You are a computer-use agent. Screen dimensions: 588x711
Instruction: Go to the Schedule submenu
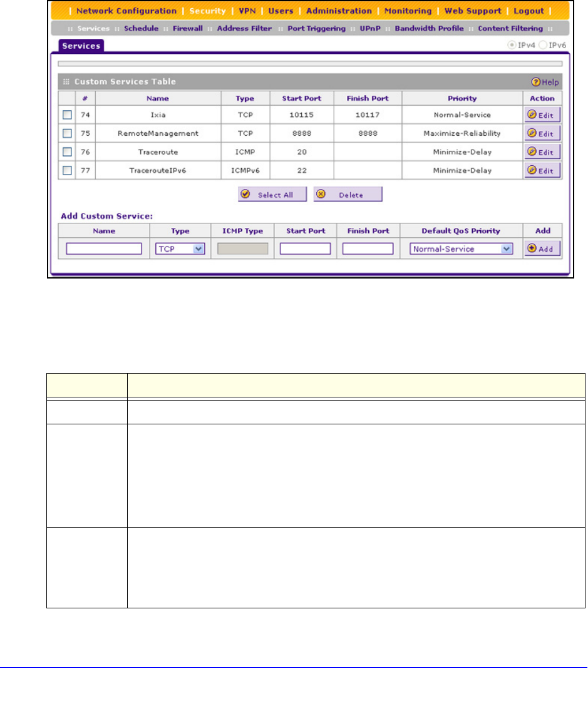141,28
